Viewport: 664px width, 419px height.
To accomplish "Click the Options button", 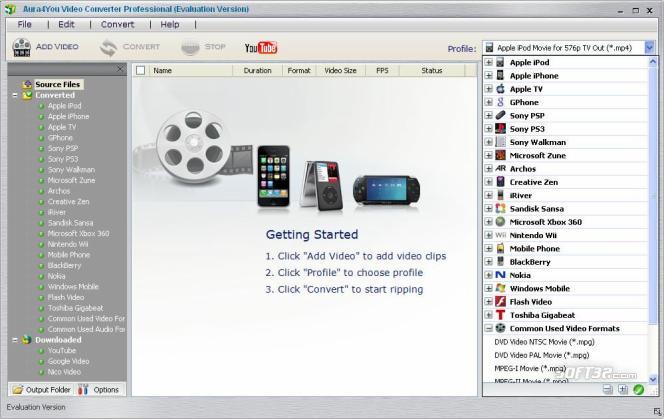I will (101, 390).
